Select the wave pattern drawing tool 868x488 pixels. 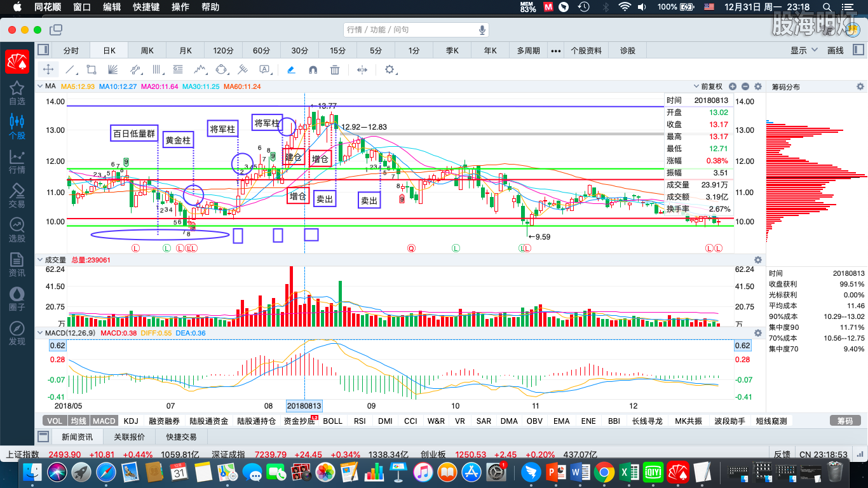[x=200, y=70]
